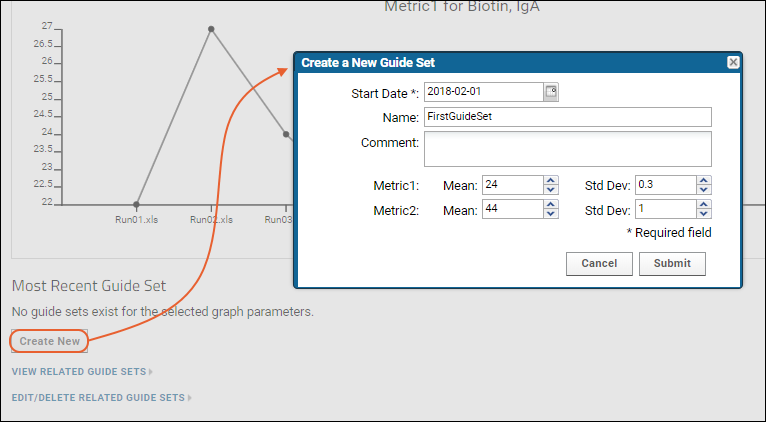Increase Metric2 Mean with up arrow

551,204
